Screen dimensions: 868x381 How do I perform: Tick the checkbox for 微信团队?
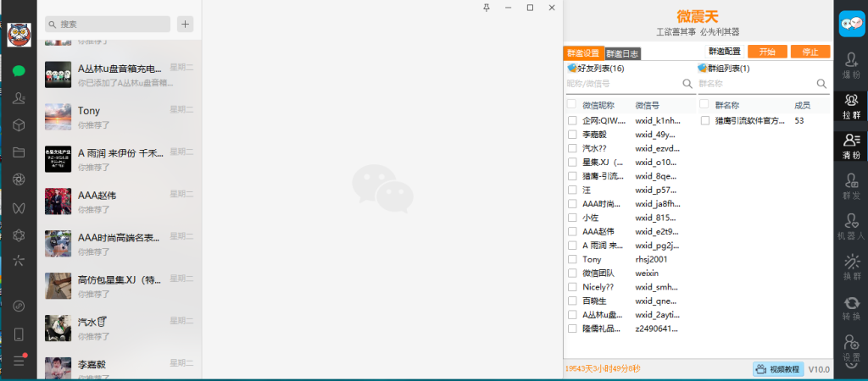572,273
